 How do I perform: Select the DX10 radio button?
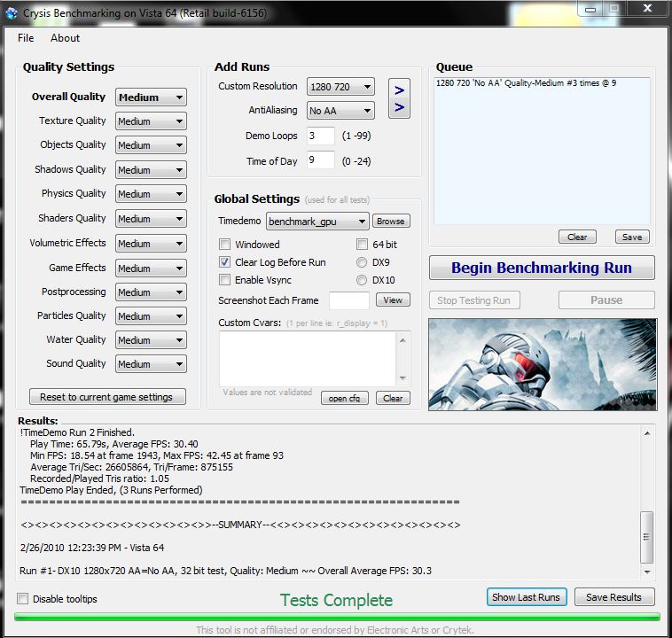(x=362, y=280)
